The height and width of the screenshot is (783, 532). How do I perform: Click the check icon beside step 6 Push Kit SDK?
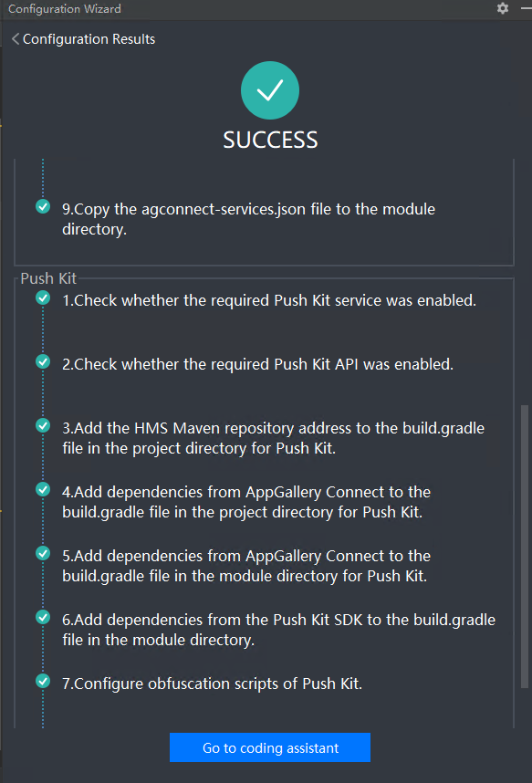[x=42, y=616]
